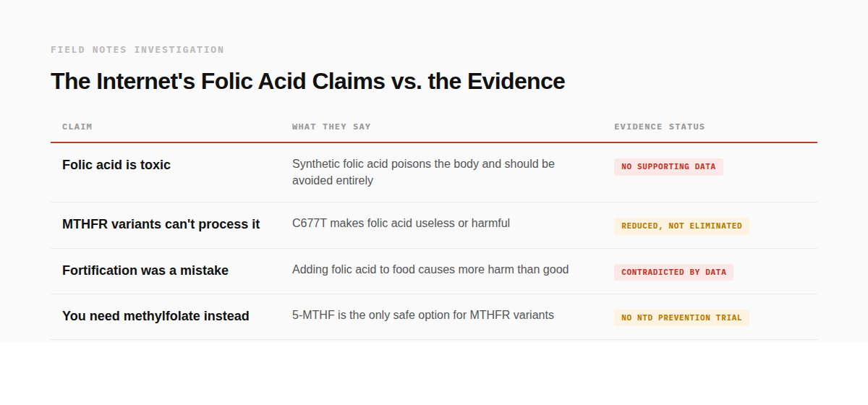Click the 'Folic acid is toxic' claim
Image resolution: width=868 pixels, height=405 pixels.
(x=116, y=165)
